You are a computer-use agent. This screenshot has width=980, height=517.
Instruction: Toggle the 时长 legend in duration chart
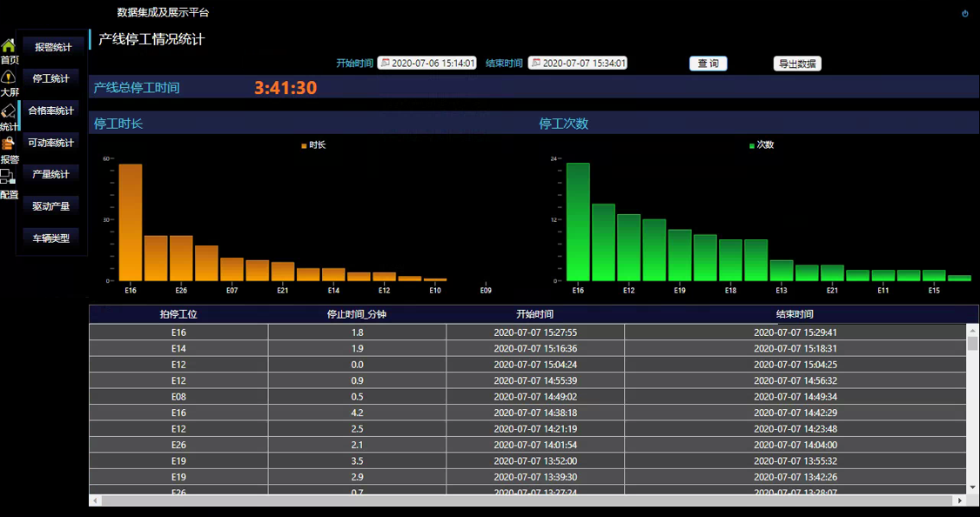pyautogui.click(x=312, y=145)
